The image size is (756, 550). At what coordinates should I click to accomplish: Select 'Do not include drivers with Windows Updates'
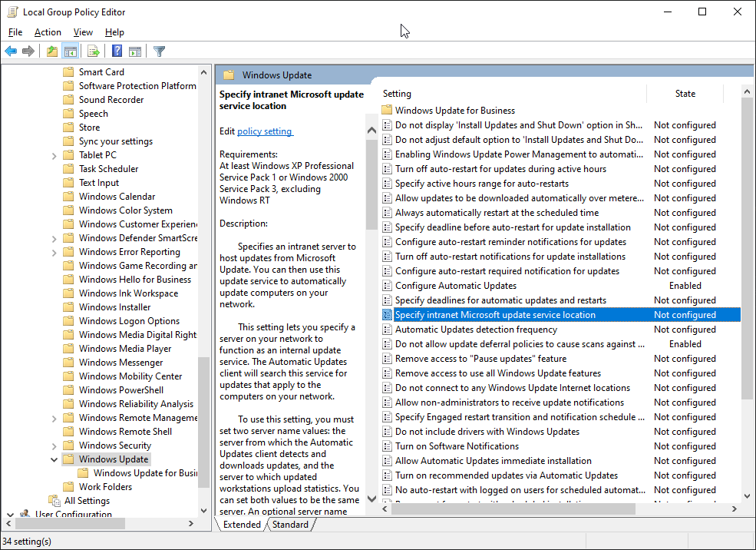tap(487, 432)
